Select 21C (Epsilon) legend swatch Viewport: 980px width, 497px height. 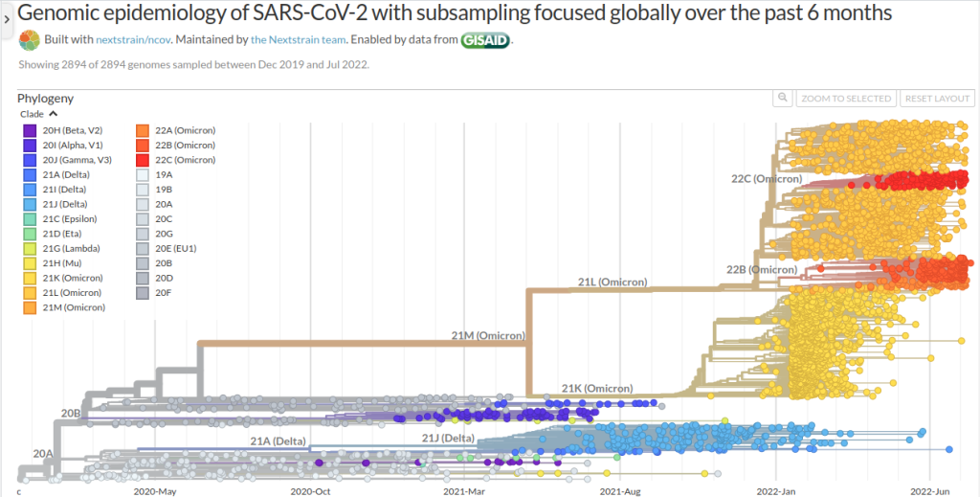(x=30, y=218)
